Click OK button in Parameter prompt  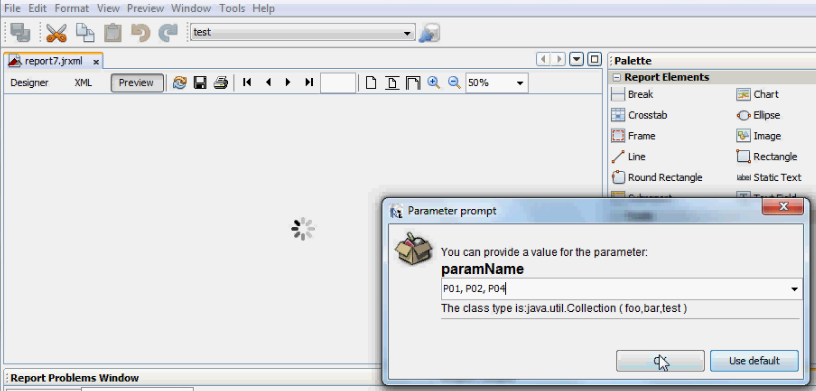[x=660, y=361]
